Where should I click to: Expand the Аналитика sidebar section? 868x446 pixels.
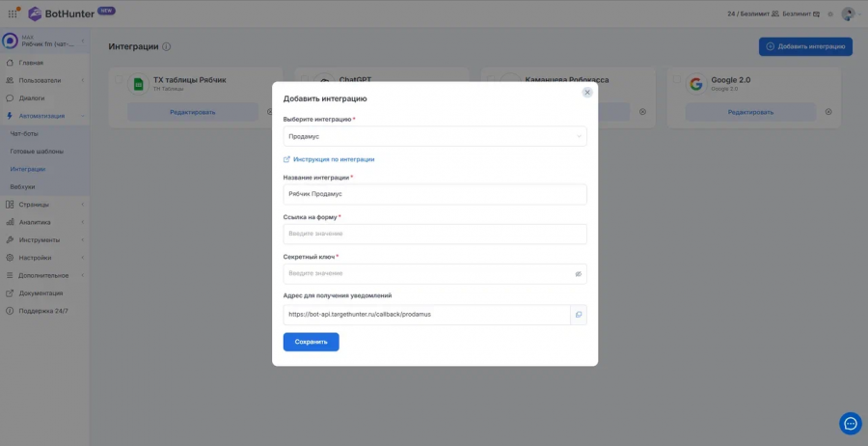44,222
